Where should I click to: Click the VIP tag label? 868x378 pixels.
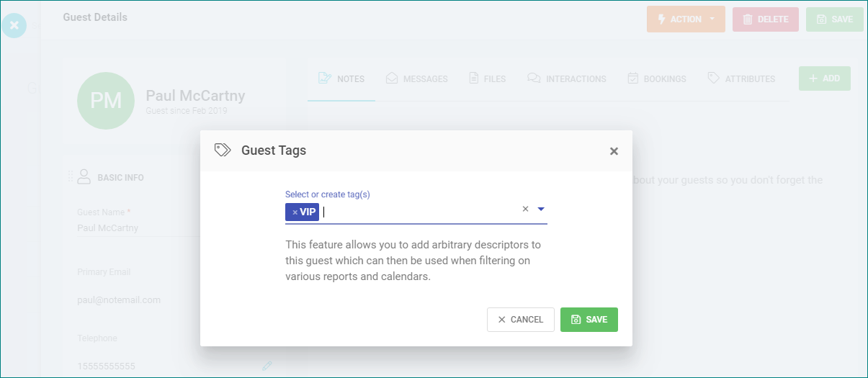(308, 212)
